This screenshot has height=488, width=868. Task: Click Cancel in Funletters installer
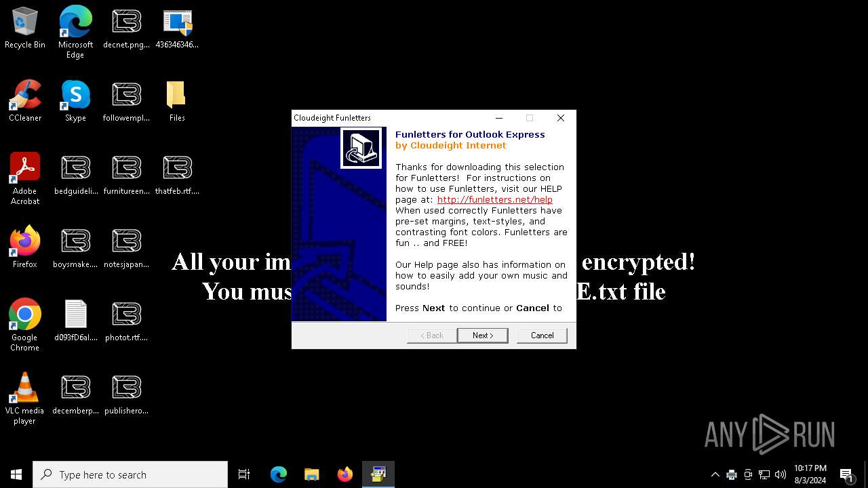click(x=542, y=335)
